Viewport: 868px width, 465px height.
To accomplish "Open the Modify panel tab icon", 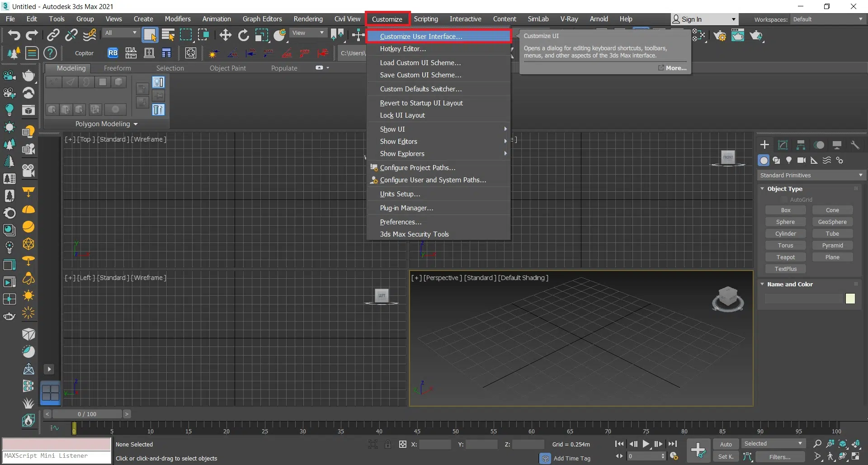I will tap(783, 145).
